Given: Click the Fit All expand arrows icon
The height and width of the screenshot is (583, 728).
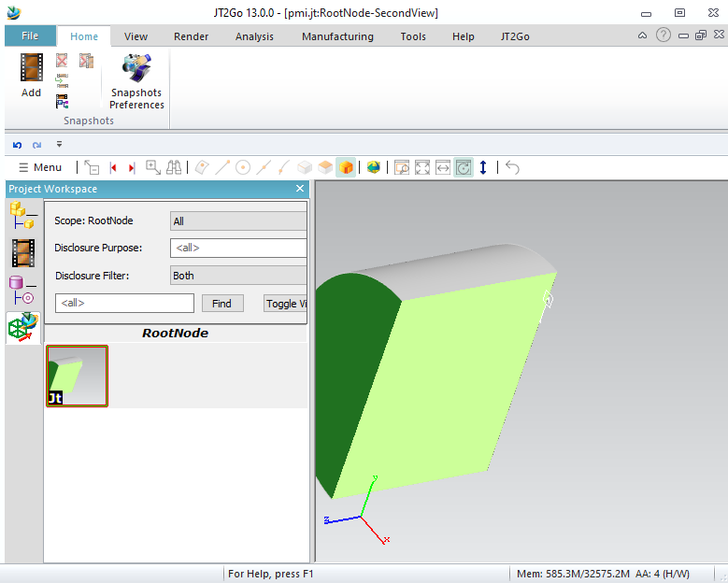Looking at the screenshot, I should pos(422,167).
